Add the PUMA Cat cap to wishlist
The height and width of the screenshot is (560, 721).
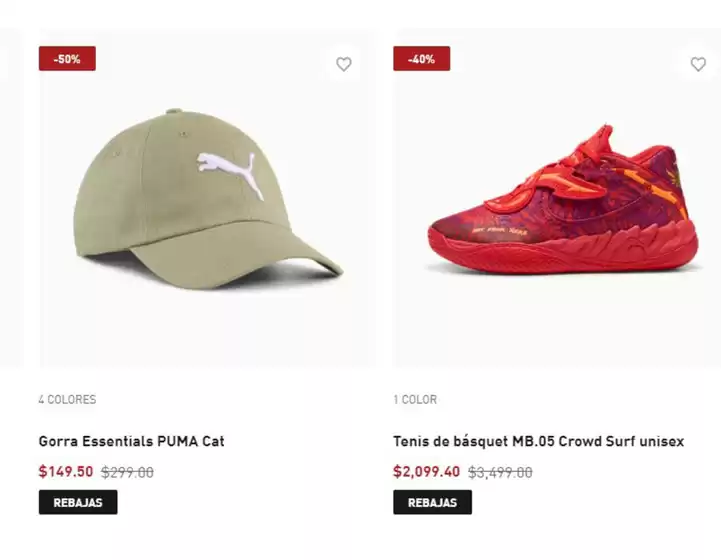click(344, 64)
